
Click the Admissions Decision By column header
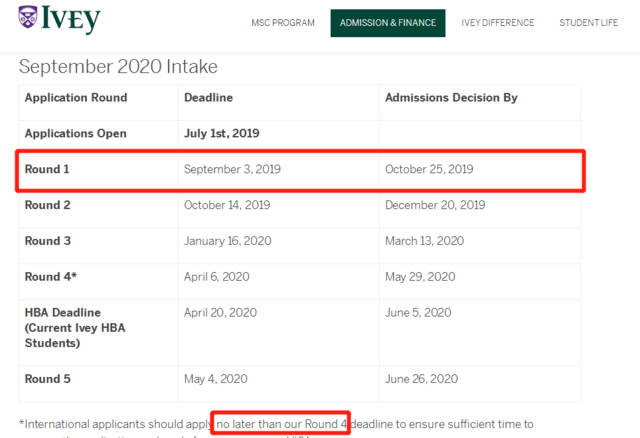coord(451,98)
